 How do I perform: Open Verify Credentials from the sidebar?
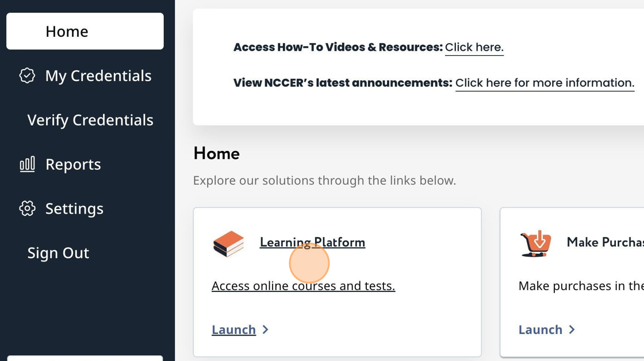[x=90, y=120]
